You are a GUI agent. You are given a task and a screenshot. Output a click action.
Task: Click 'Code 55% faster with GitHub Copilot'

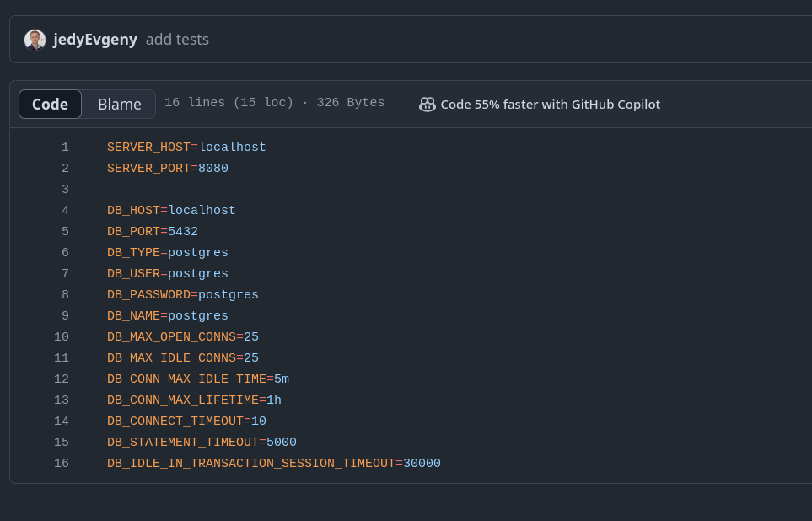pyautogui.click(x=550, y=105)
